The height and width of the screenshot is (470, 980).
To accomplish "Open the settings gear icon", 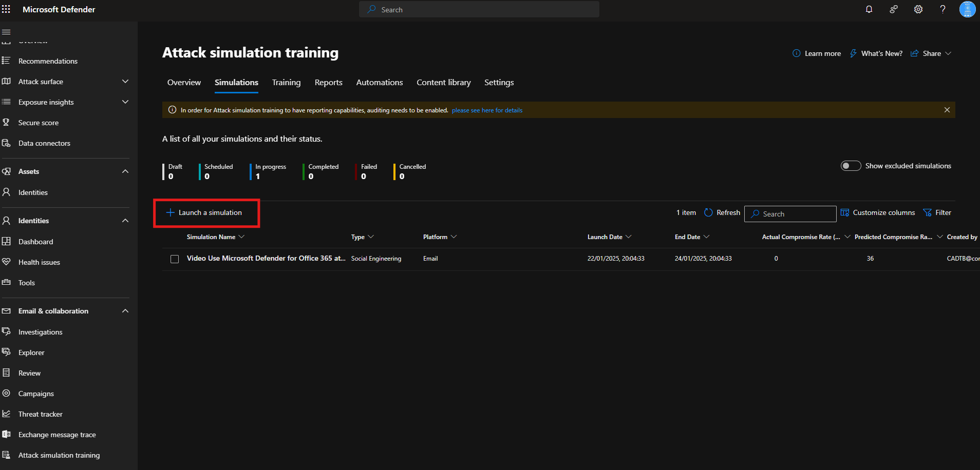I will [x=918, y=9].
